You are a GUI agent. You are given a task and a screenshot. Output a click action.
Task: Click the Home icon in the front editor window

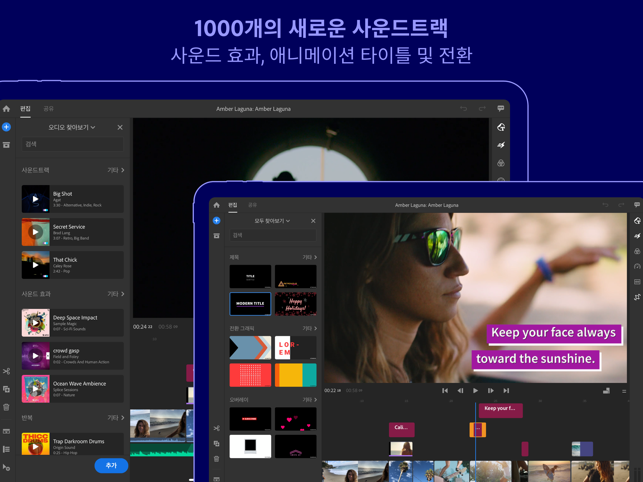pyautogui.click(x=217, y=205)
